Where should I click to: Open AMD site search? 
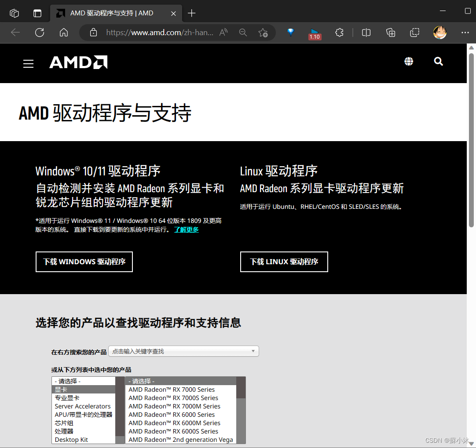pos(438,62)
